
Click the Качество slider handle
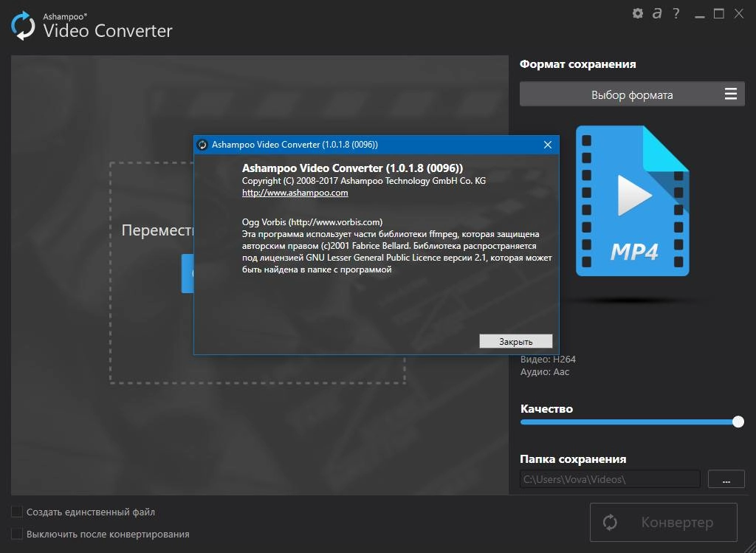coord(738,422)
